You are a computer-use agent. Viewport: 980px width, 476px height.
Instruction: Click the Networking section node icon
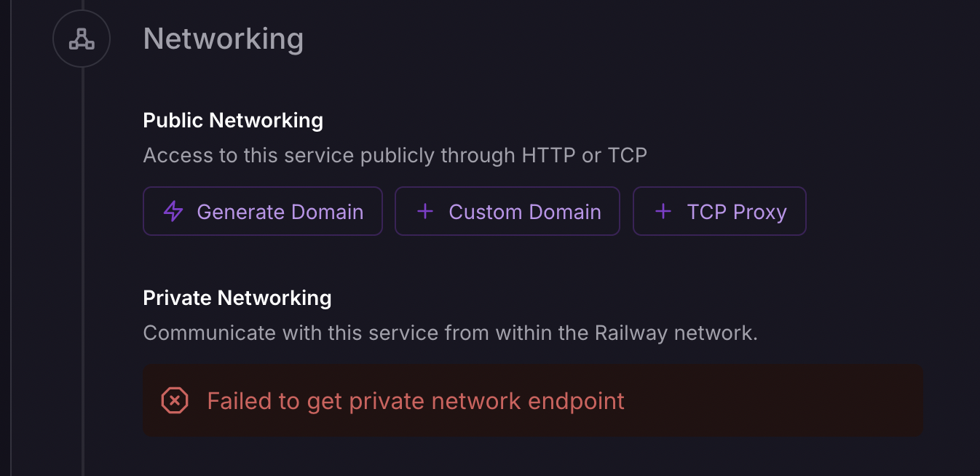point(82,39)
